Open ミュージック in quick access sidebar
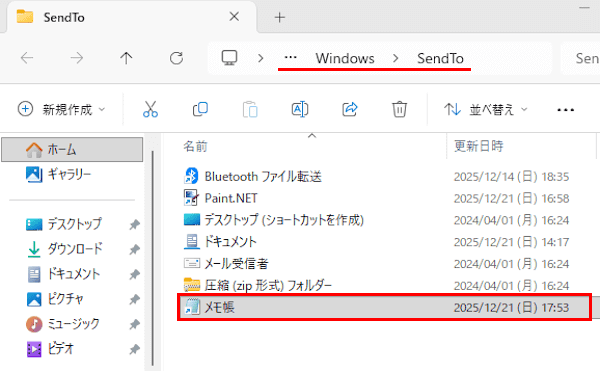The image size is (600, 371). click(63, 324)
